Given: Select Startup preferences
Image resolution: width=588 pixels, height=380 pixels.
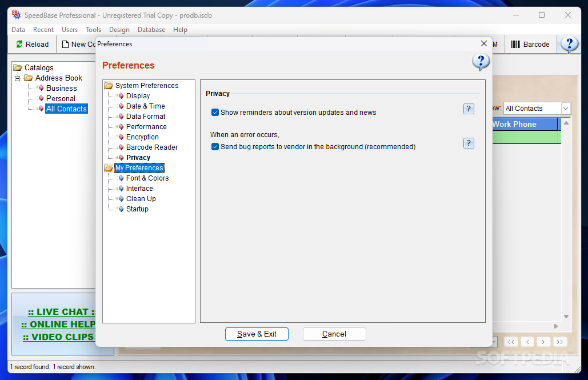Looking at the screenshot, I should coord(137,209).
